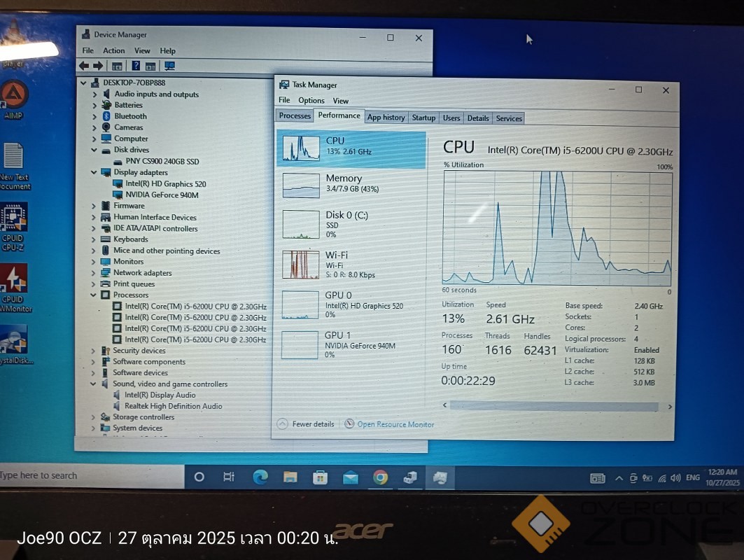
Task: Open the CrystalDisk desktop shortcut
Action: 15,344
